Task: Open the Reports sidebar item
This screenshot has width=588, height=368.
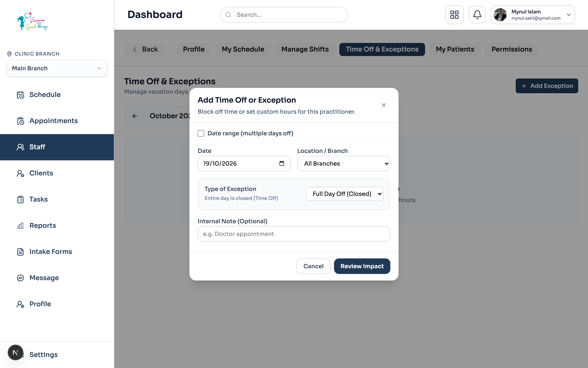Action: click(x=57, y=226)
